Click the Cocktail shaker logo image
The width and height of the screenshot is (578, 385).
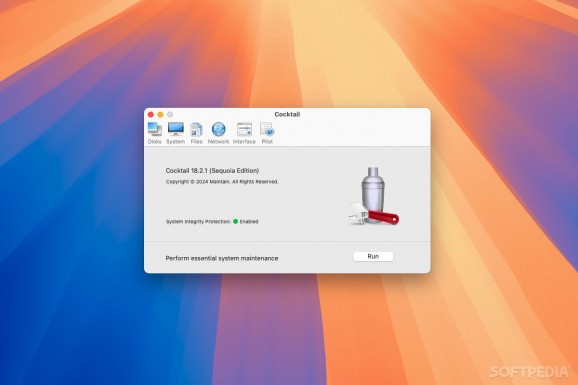pos(373,196)
